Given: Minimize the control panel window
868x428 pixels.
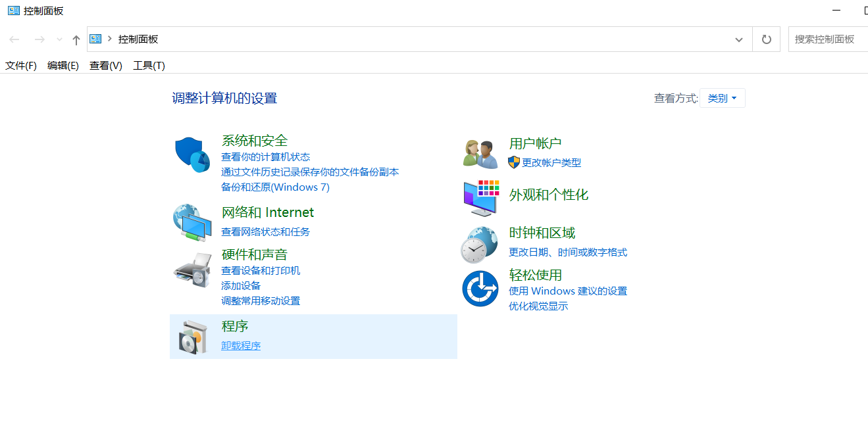Looking at the screenshot, I should (x=836, y=11).
